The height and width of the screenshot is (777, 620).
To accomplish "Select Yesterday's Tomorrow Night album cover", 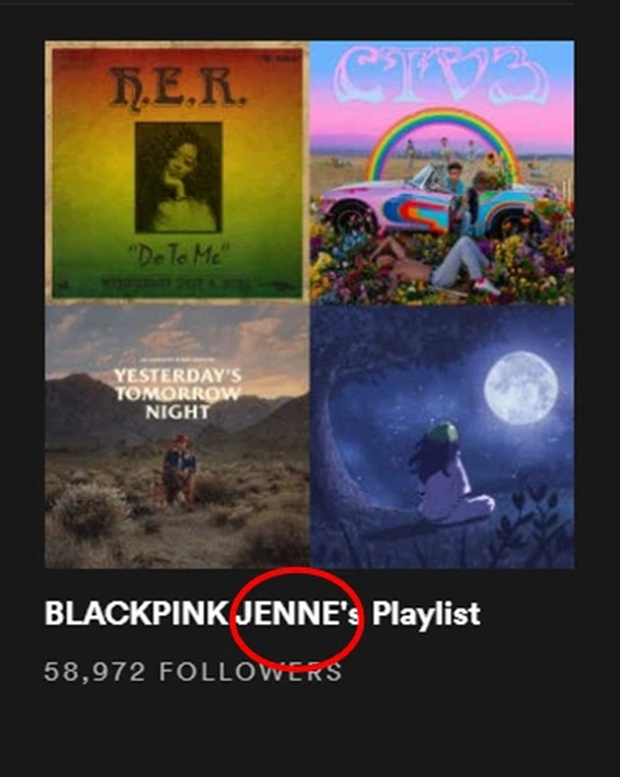I will 177,436.
